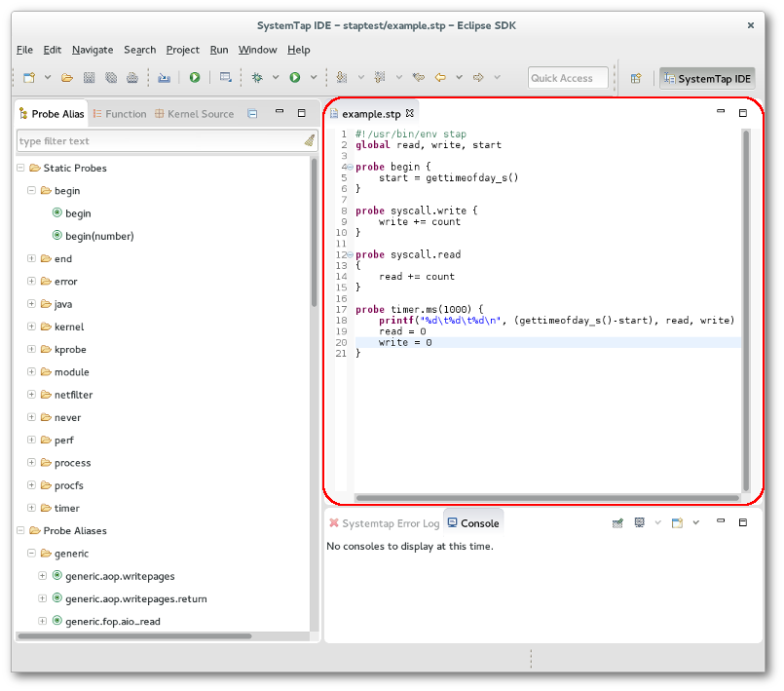Click the Display Selected Console icon
784x691 pixels.
pos(640,522)
